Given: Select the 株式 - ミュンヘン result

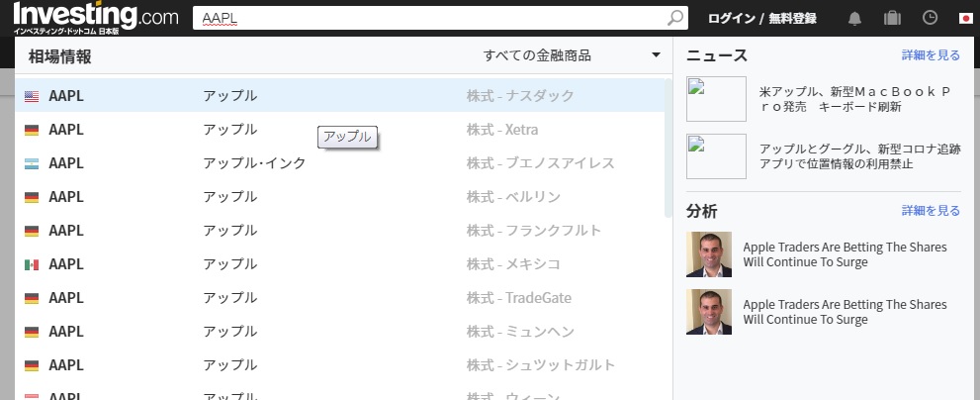Looking at the screenshot, I should click(339, 332).
